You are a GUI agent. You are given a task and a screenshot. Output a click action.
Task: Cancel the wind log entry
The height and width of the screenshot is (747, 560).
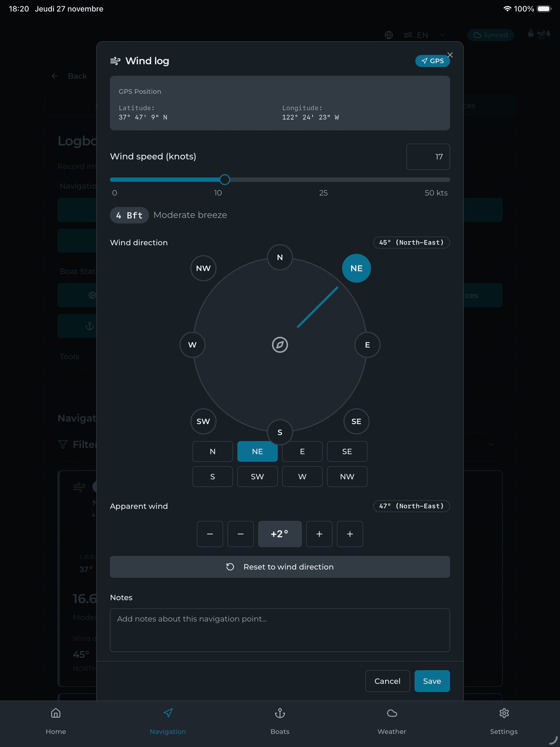387,681
